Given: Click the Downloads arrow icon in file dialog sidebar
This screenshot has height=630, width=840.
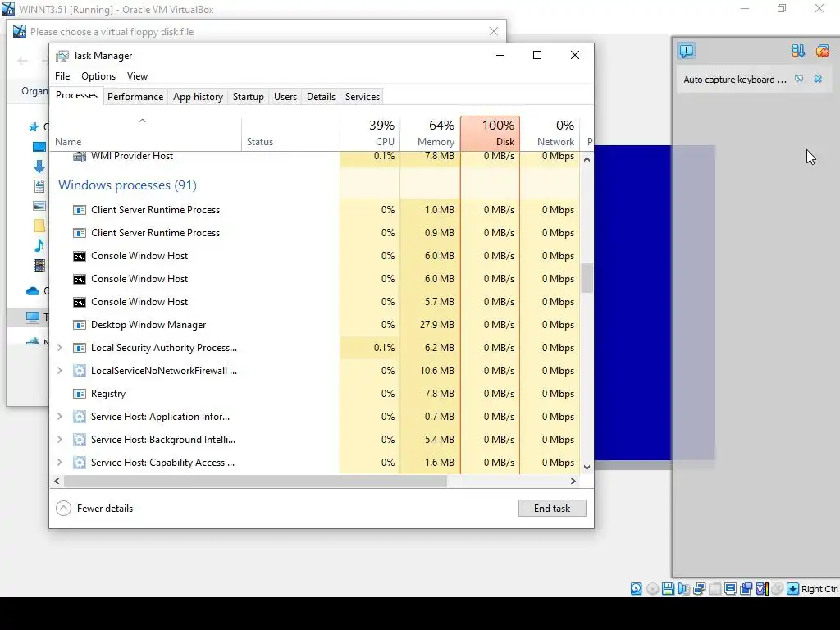Looking at the screenshot, I should (x=39, y=167).
